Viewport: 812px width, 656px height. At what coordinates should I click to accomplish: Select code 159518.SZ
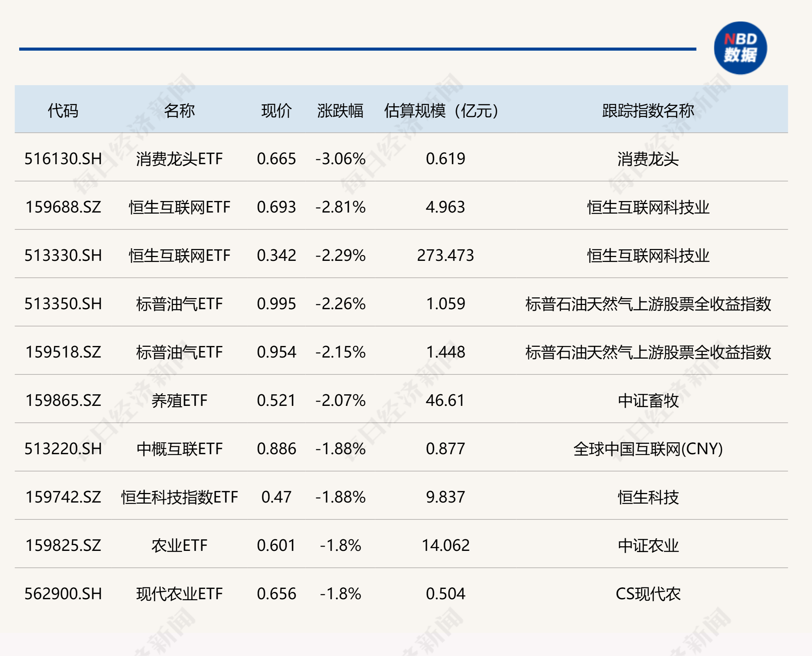[x=63, y=352]
